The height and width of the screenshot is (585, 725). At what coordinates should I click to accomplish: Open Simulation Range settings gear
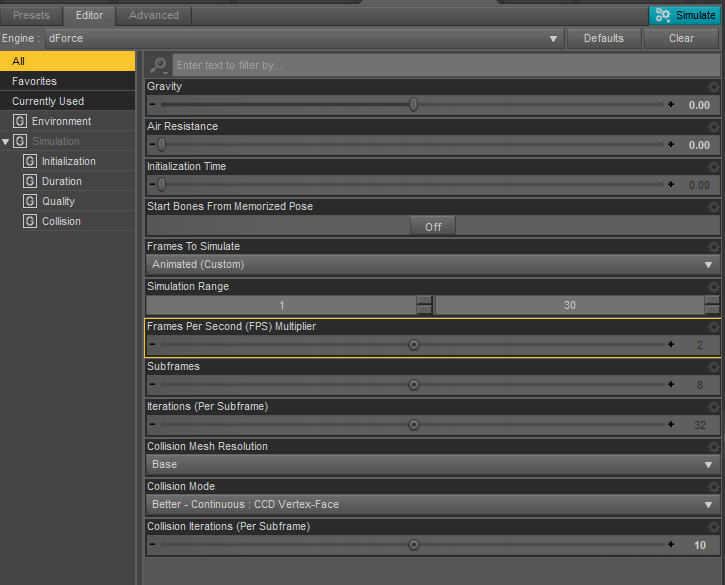tap(713, 287)
